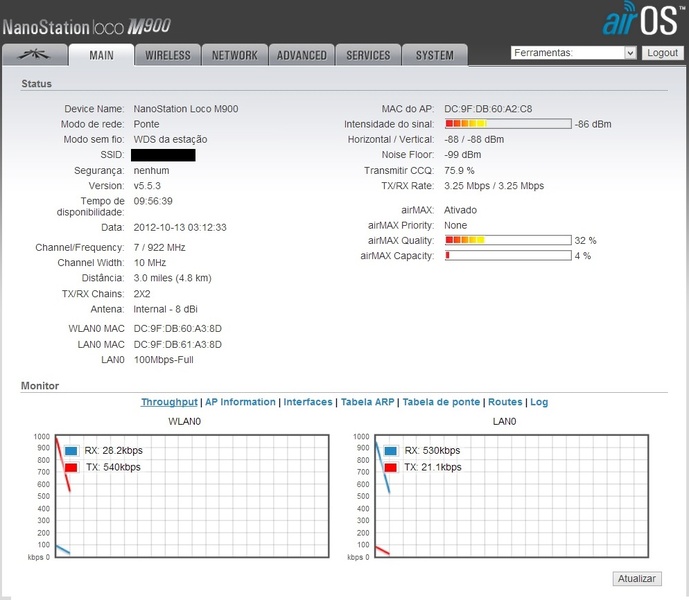This screenshot has width=689, height=600.
Task: Click the Atualizar button
Action: point(637,578)
